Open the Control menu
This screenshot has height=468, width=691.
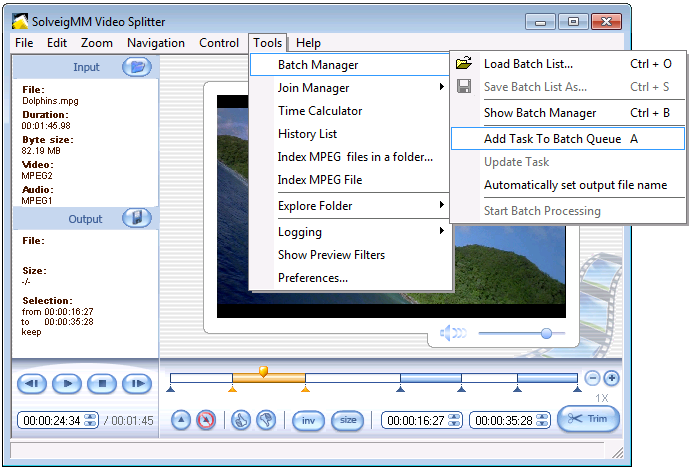[219, 43]
